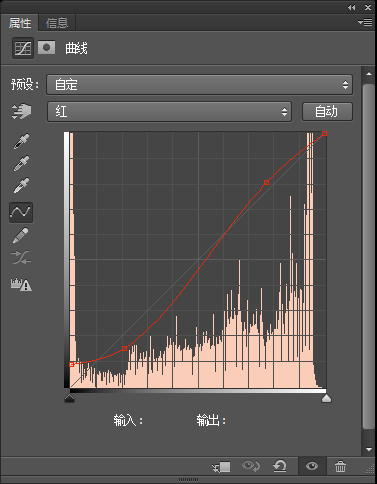Select the edit points curve tool
Image resolution: width=377 pixels, height=484 pixels.
point(21,212)
